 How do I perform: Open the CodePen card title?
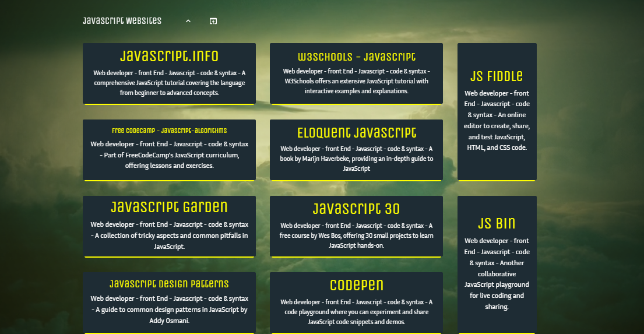[357, 285]
